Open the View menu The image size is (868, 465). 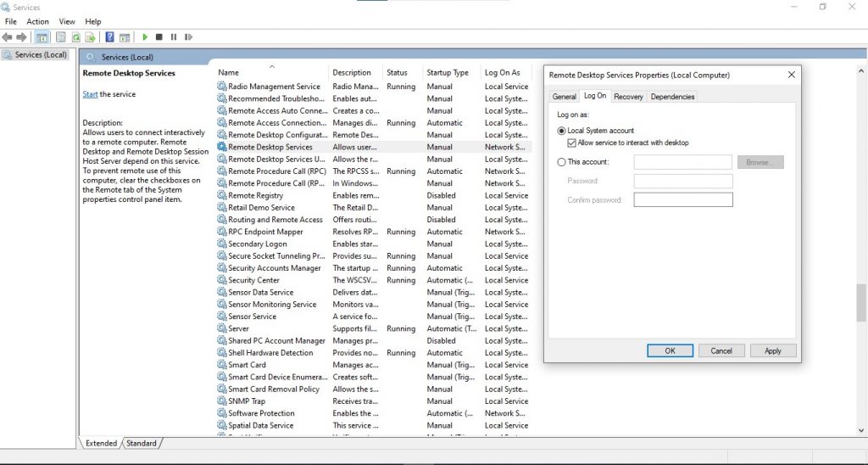coord(67,21)
